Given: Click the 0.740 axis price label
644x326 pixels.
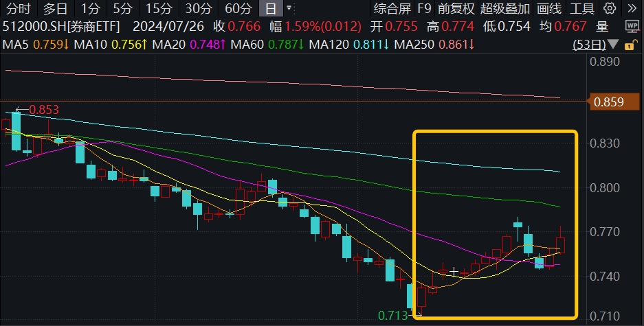Looking at the screenshot, I should [605, 276].
